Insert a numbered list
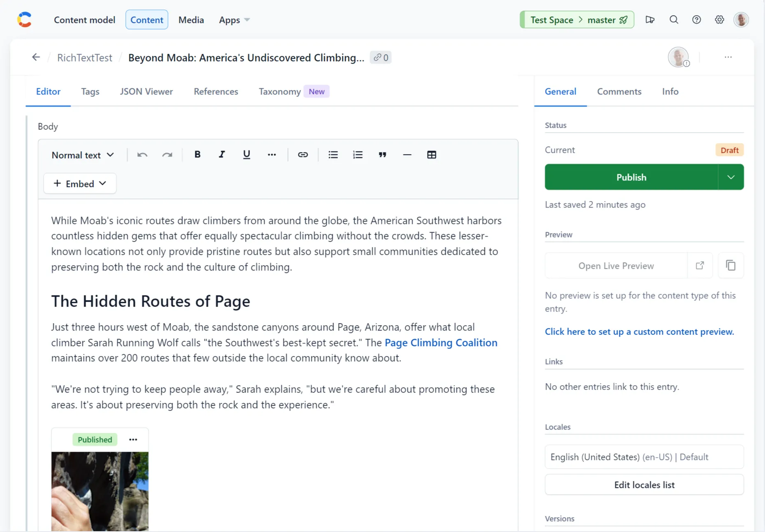The width and height of the screenshot is (765, 532). [x=358, y=155]
